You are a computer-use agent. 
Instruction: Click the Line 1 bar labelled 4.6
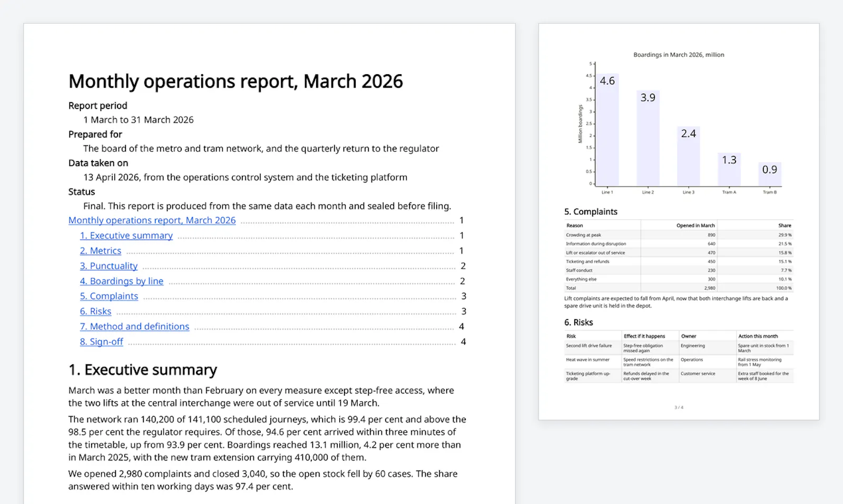607,130
